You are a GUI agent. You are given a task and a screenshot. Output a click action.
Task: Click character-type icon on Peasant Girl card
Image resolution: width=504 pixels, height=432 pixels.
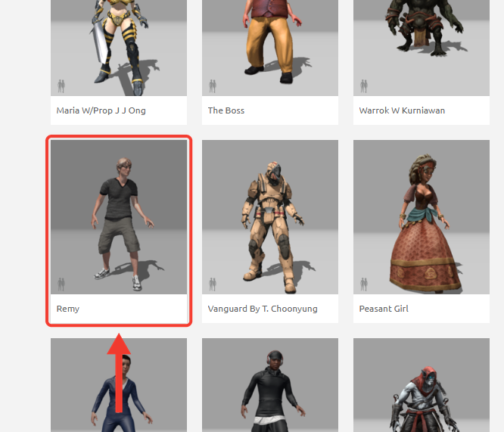[364, 284]
